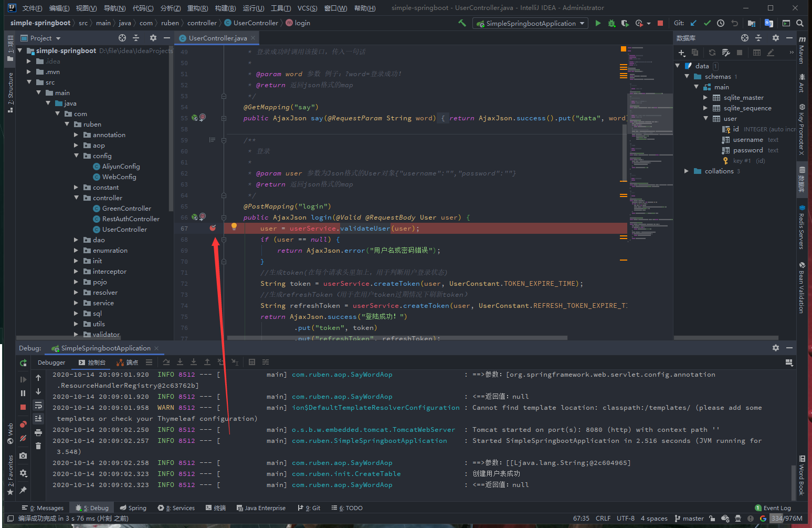Switch to the Debugger tab
The height and width of the screenshot is (528, 812).
[51, 363]
